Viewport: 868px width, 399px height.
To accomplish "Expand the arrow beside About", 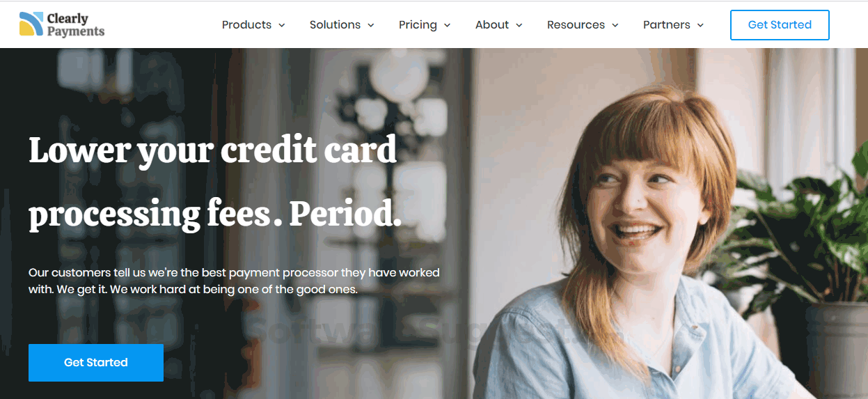I will pos(519,25).
